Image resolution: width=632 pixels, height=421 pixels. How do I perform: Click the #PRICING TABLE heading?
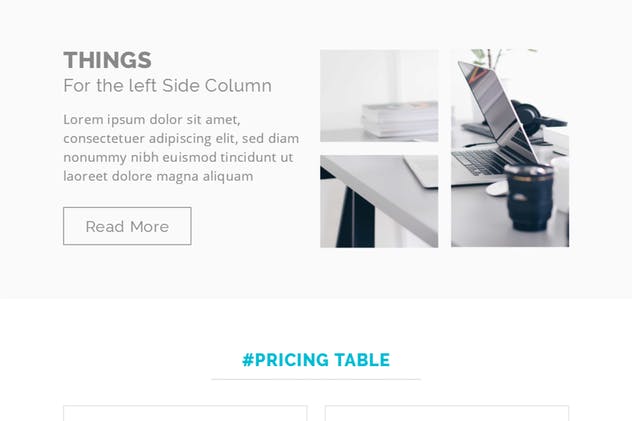(316, 360)
